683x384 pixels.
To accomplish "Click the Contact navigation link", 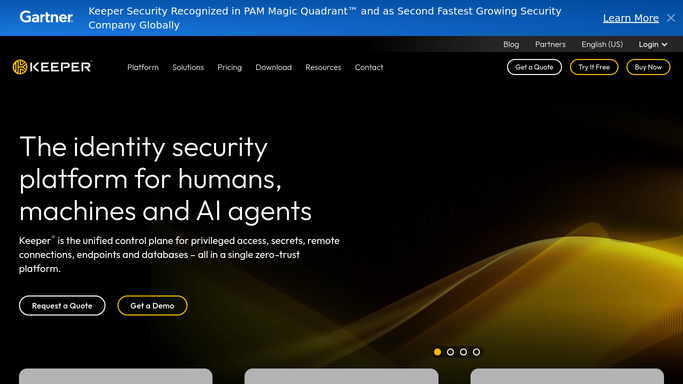I will point(369,67).
